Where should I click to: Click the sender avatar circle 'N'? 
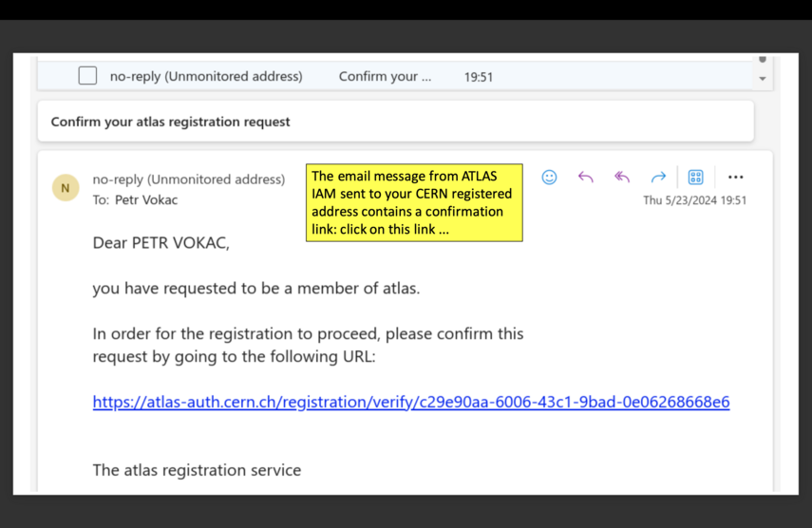[x=66, y=188]
